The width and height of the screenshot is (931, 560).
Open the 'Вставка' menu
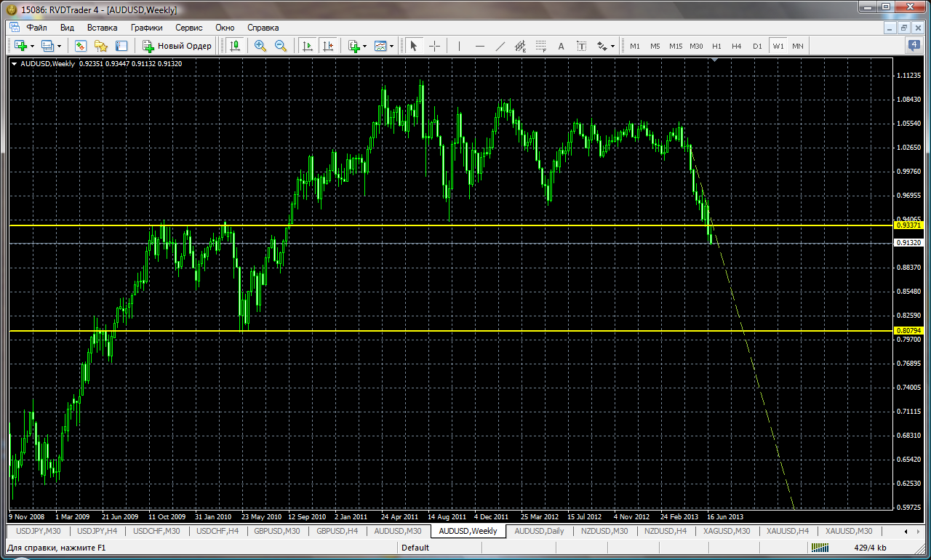102,28
